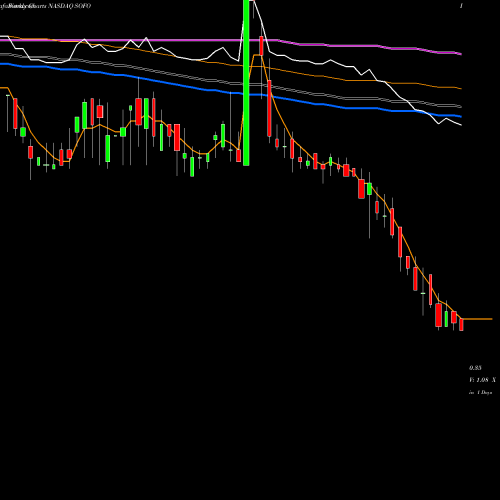500x500 pixels.
Task: Click the 'V: 1.98 N' volume text
Action: [482, 380]
